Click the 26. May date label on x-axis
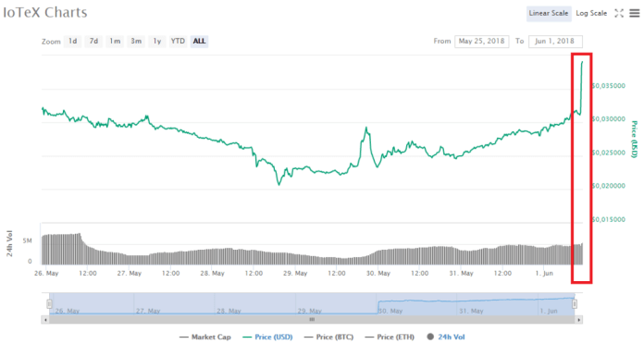 point(46,273)
